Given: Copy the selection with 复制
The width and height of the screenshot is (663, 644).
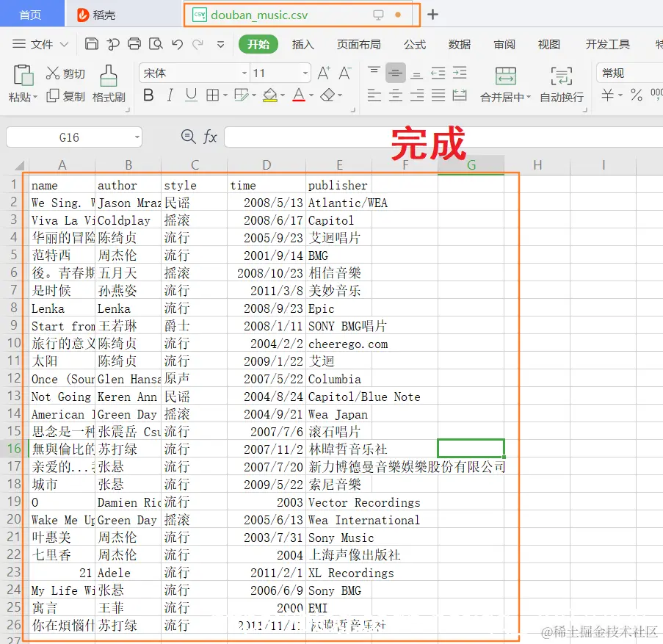Looking at the screenshot, I should 65,96.
